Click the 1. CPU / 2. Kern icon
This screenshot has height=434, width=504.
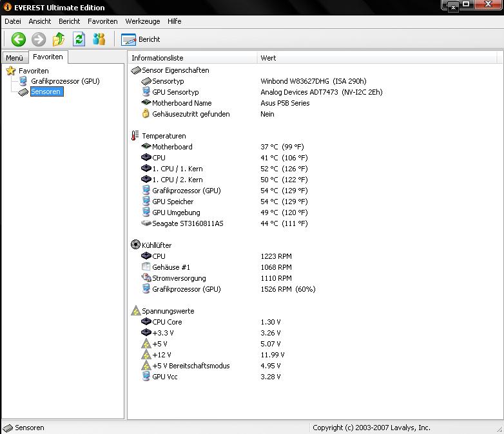[x=146, y=179]
